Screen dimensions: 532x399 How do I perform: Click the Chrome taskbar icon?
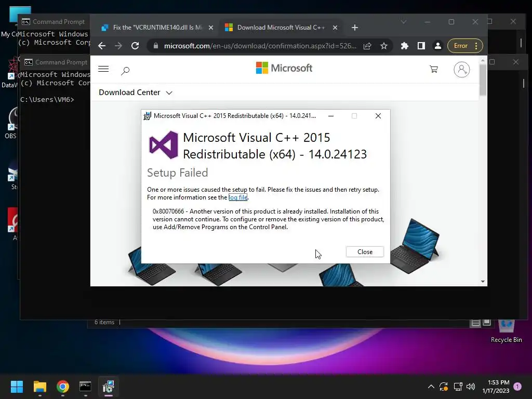tap(63, 387)
